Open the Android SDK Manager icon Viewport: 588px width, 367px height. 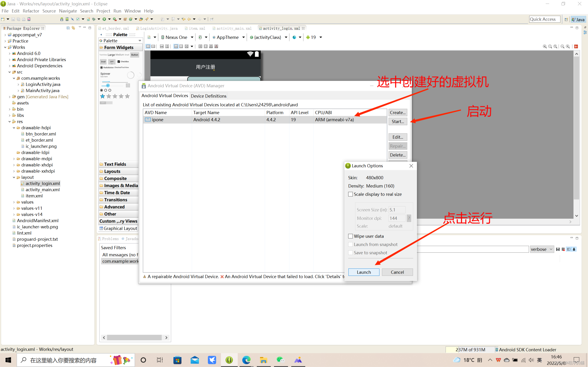(x=62, y=19)
